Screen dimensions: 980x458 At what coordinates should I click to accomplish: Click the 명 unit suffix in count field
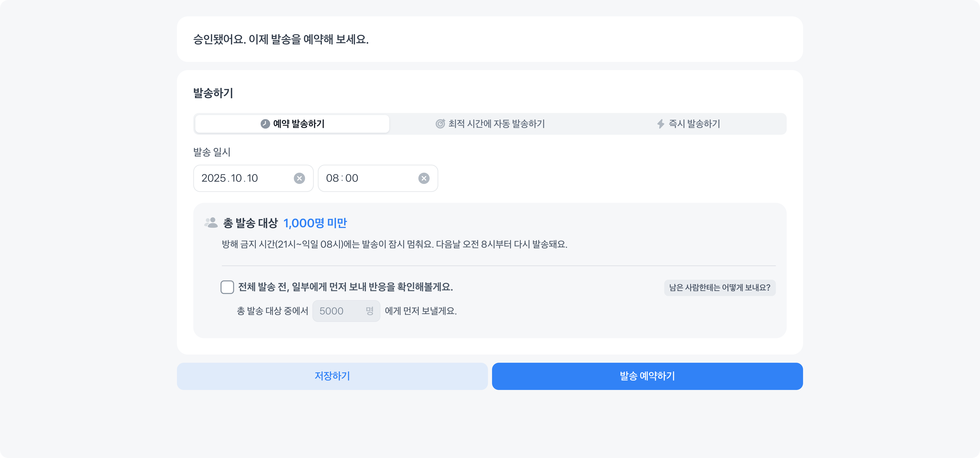(x=369, y=311)
